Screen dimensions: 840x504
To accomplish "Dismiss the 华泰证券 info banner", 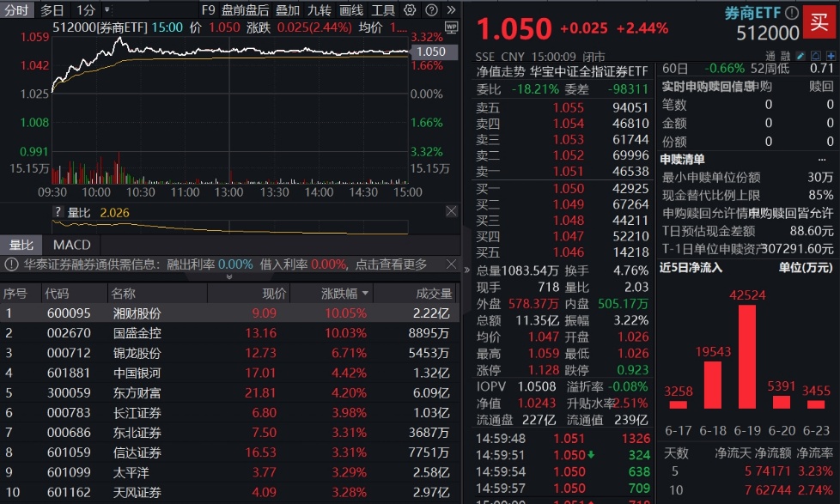I will pos(451,264).
